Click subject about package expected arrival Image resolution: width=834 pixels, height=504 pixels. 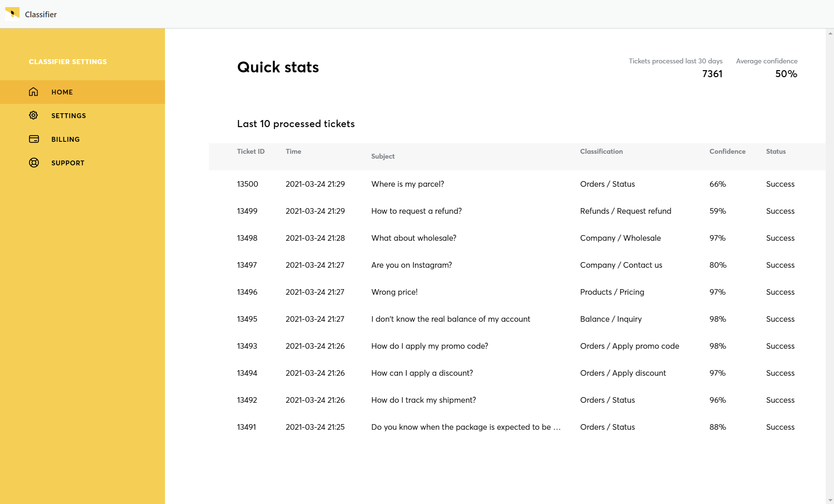pyautogui.click(x=466, y=427)
